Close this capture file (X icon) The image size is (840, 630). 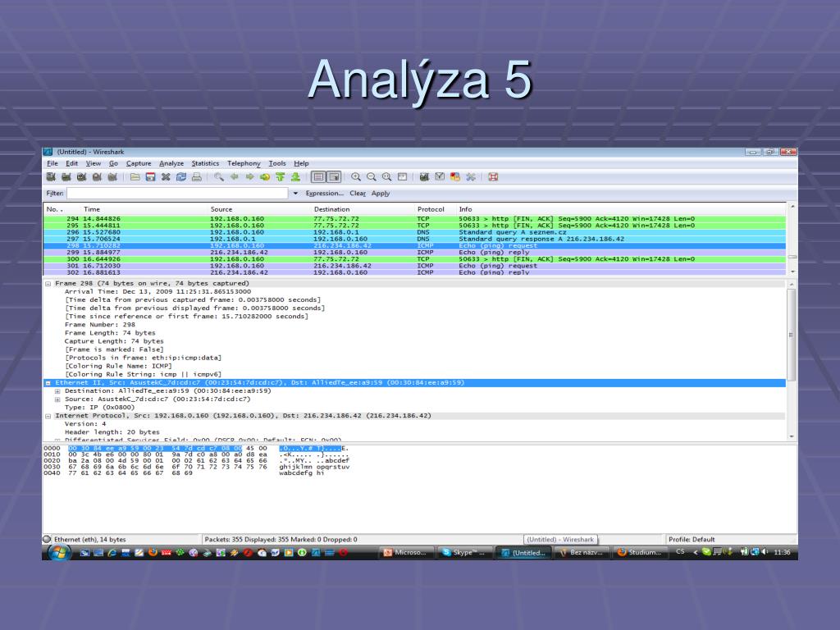point(166,177)
